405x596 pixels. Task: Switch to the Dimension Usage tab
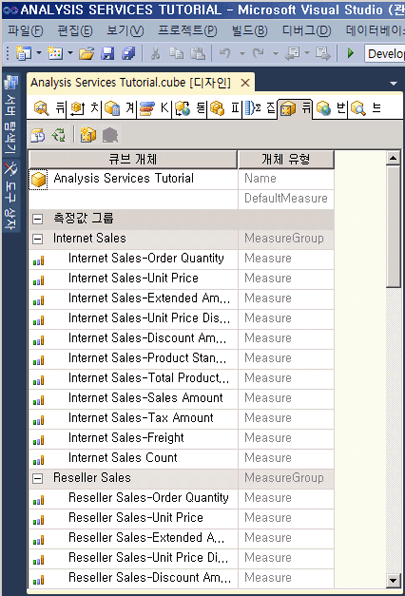[x=85, y=108]
